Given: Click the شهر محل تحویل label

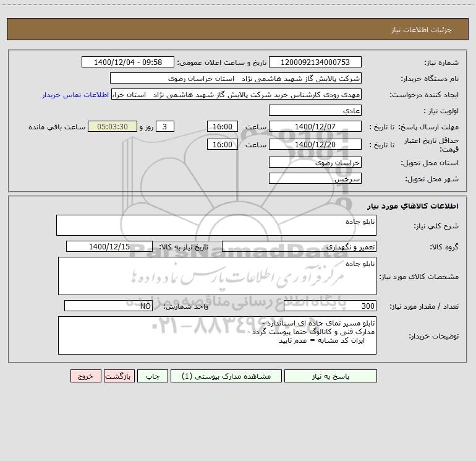Looking at the screenshot, I should pos(432,179).
